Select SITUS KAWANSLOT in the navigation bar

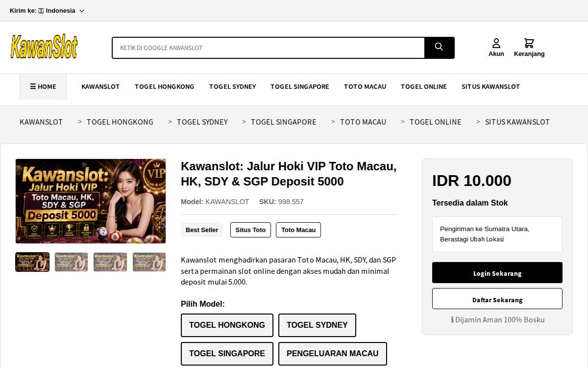coord(490,86)
